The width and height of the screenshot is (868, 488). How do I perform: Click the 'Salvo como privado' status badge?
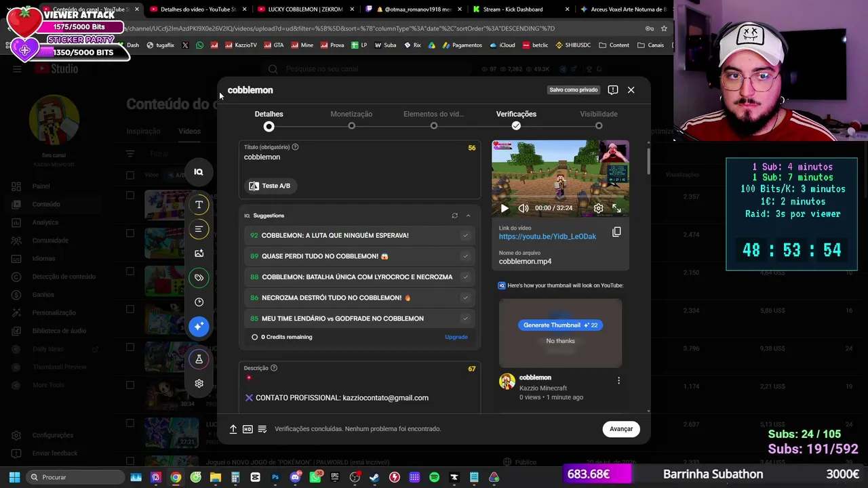click(574, 90)
